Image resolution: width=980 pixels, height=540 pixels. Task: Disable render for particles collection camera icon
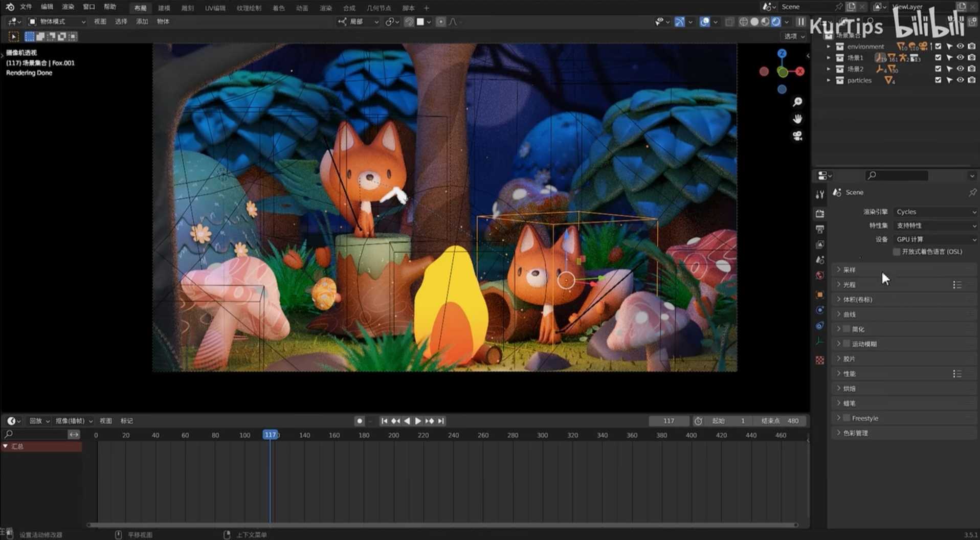(x=971, y=80)
